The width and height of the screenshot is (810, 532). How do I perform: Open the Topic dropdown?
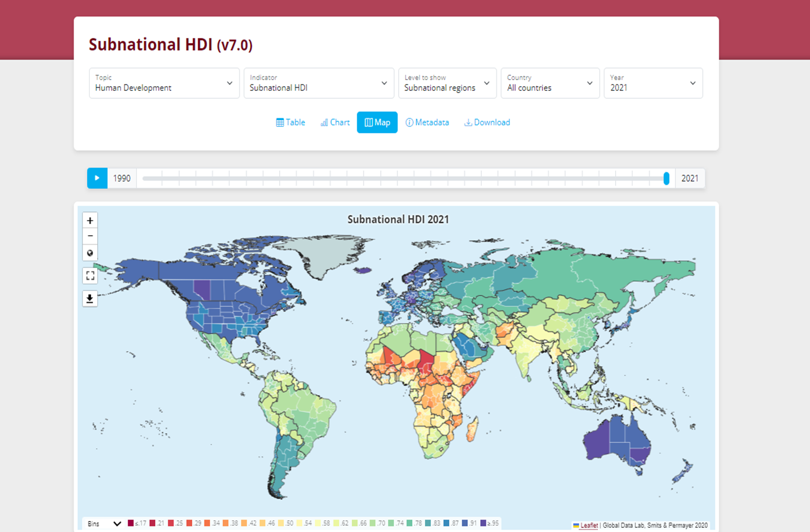point(164,83)
